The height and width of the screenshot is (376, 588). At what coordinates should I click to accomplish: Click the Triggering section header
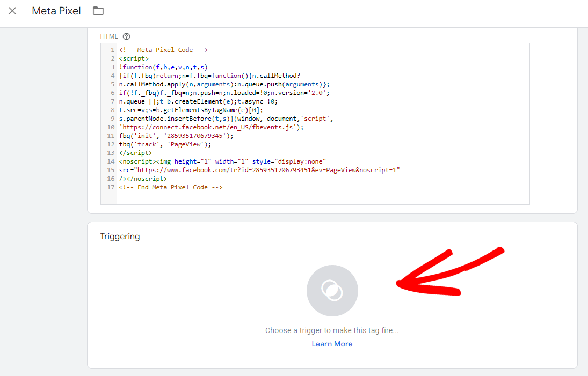point(119,236)
